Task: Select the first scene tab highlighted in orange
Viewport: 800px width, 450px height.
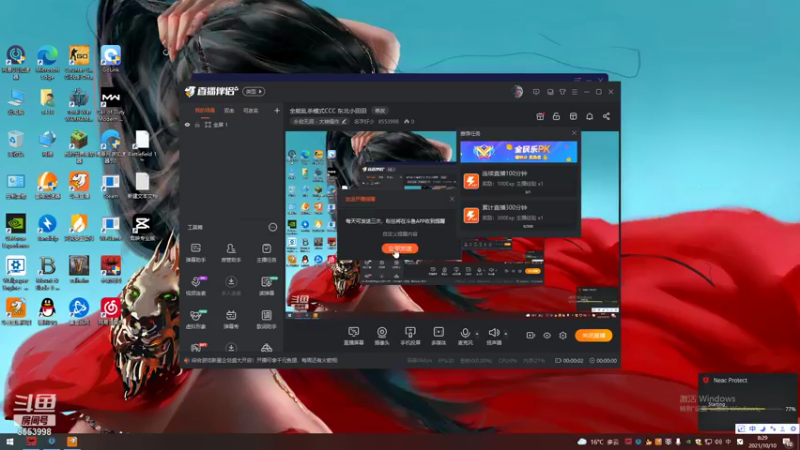Action: (205, 111)
